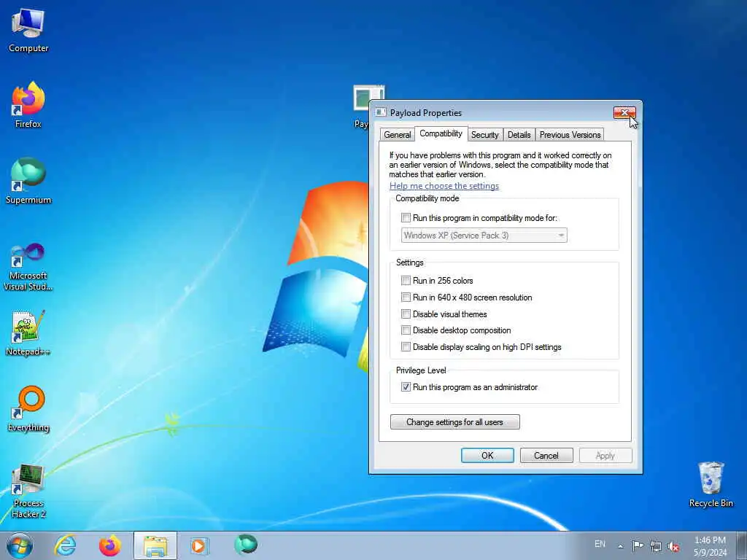Show hidden tray icons arrow

[620, 546]
